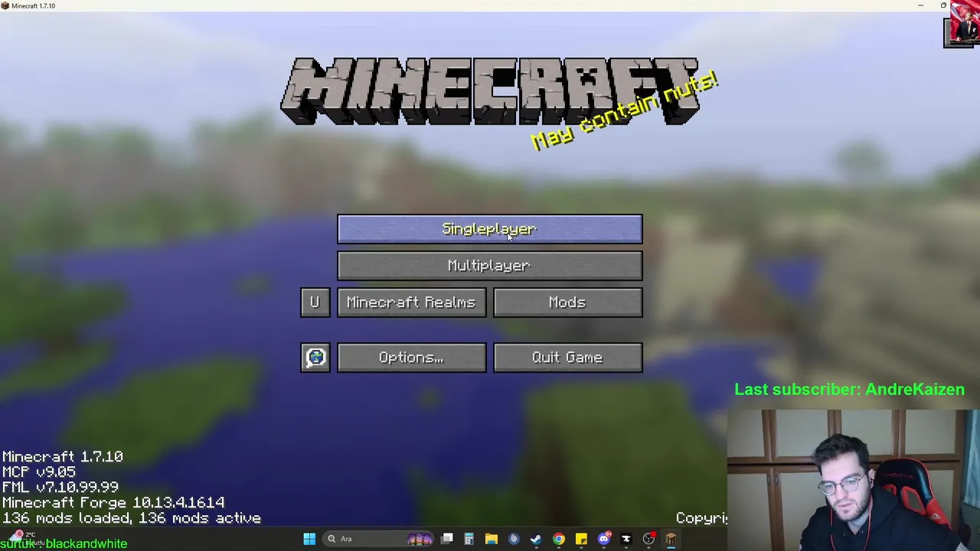This screenshot has width=980, height=551.
Task: Click the 'Last subscriber: AndreKaizen' overlay text
Action: tap(850, 390)
